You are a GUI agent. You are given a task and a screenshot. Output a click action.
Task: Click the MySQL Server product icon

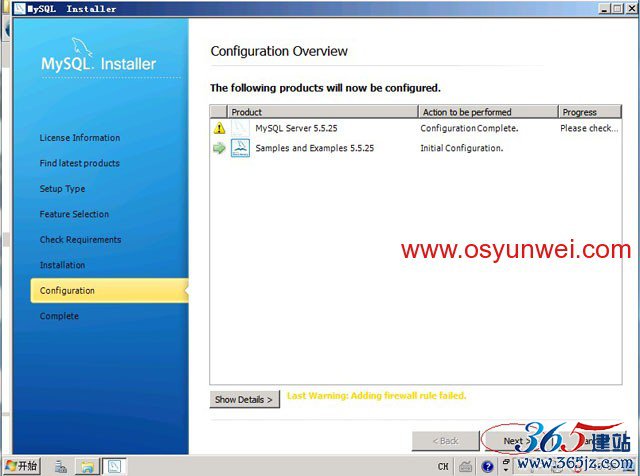coord(240,128)
